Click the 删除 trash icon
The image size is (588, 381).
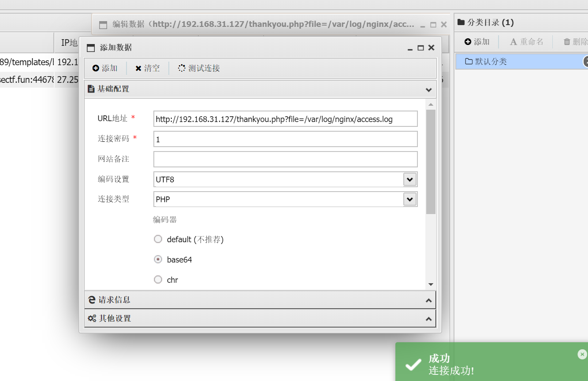[567, 42]
